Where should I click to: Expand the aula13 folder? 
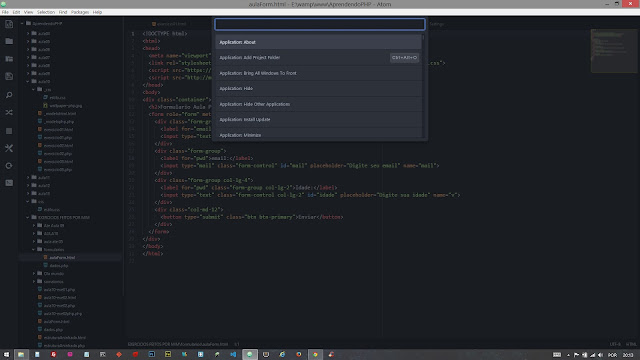28,193
